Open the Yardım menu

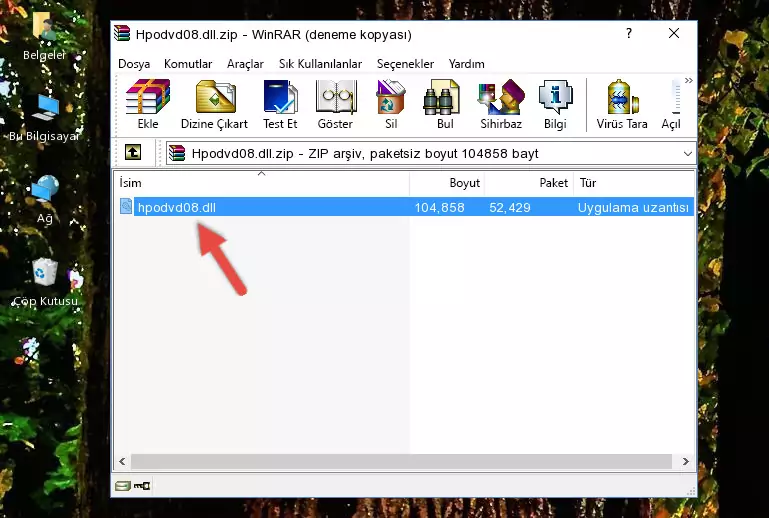coord(466,64)
